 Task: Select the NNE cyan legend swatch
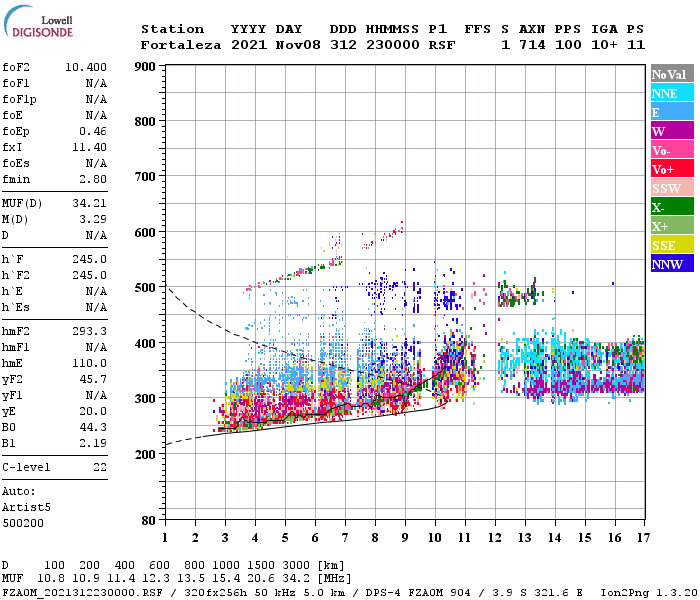(672, 93)
